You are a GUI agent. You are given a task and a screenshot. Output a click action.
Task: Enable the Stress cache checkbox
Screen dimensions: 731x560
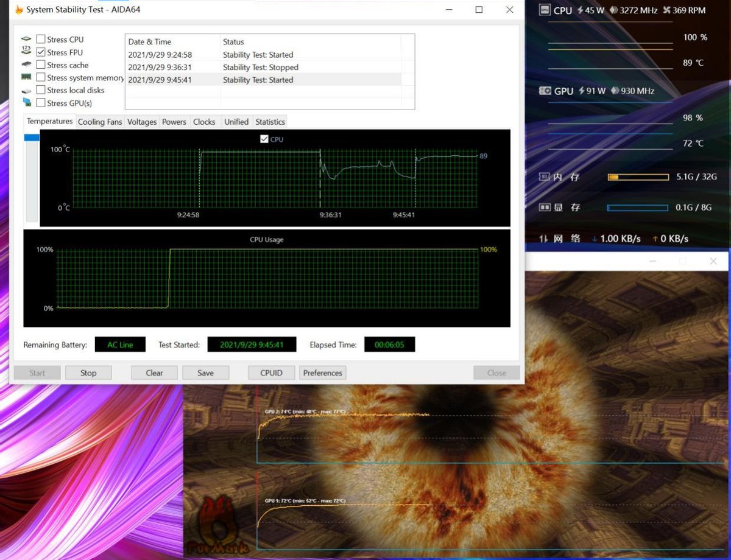(x=41, y=65)
